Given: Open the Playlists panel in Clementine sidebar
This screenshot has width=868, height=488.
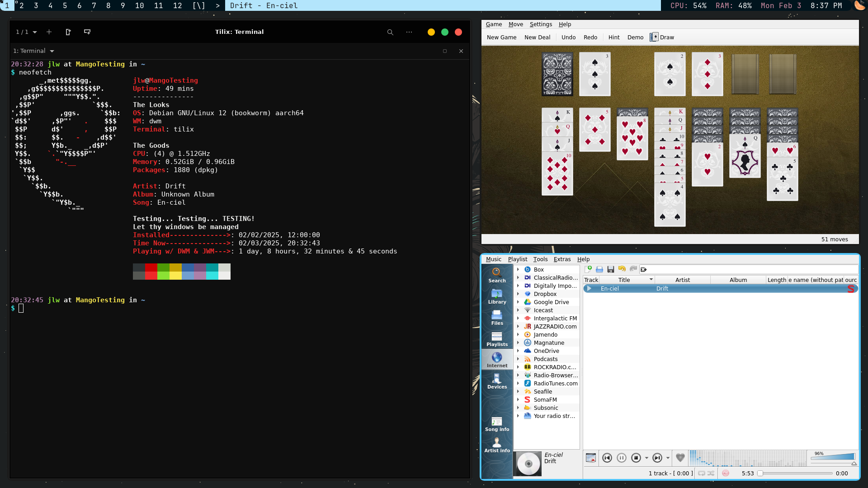Looking at the screenshot, I should (x=497, y=339).
